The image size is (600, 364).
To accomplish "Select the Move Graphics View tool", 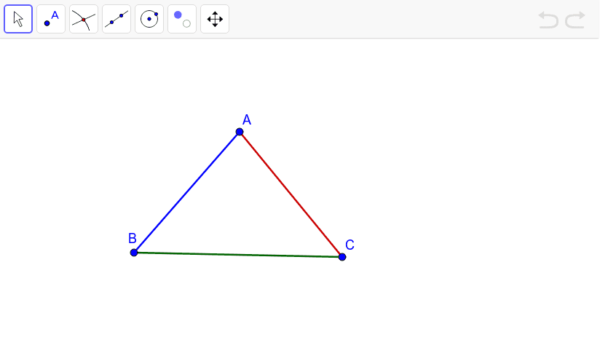I will [215, 19].
